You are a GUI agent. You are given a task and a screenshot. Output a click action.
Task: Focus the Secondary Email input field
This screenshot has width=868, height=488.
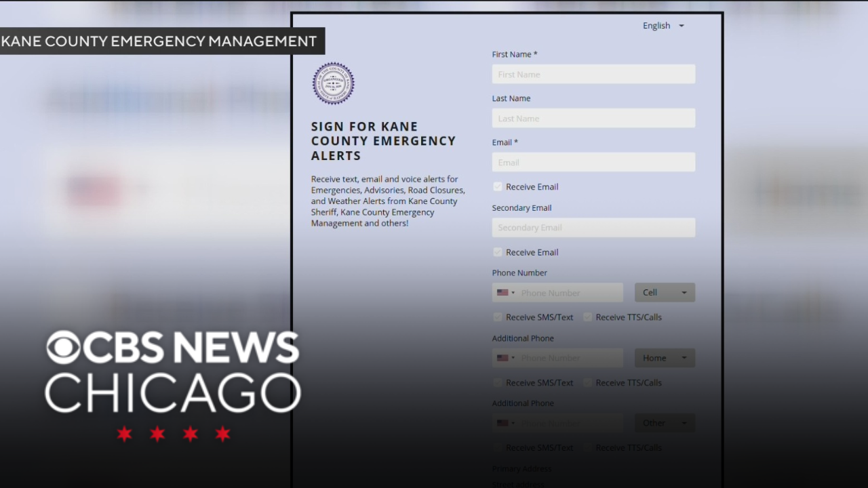click(x=593, y=228)
